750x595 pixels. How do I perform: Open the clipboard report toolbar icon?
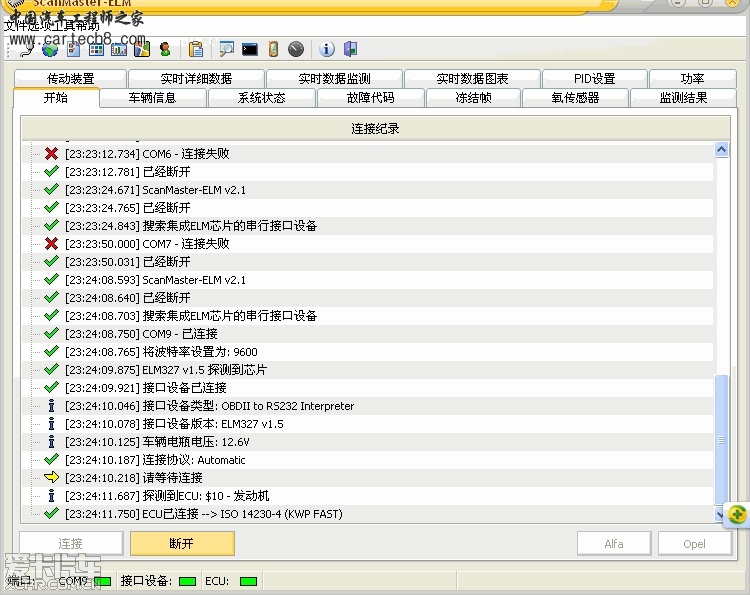[x=196, y=49]
